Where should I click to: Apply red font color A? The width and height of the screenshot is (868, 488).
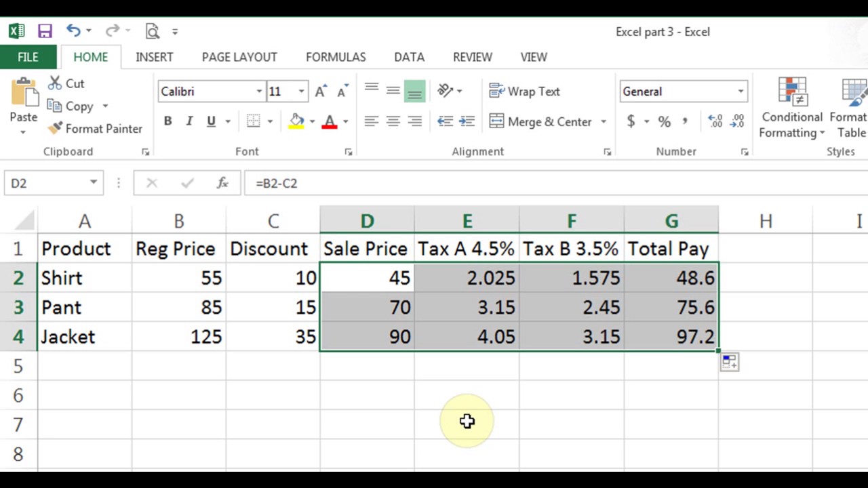[x=330, y=121]
